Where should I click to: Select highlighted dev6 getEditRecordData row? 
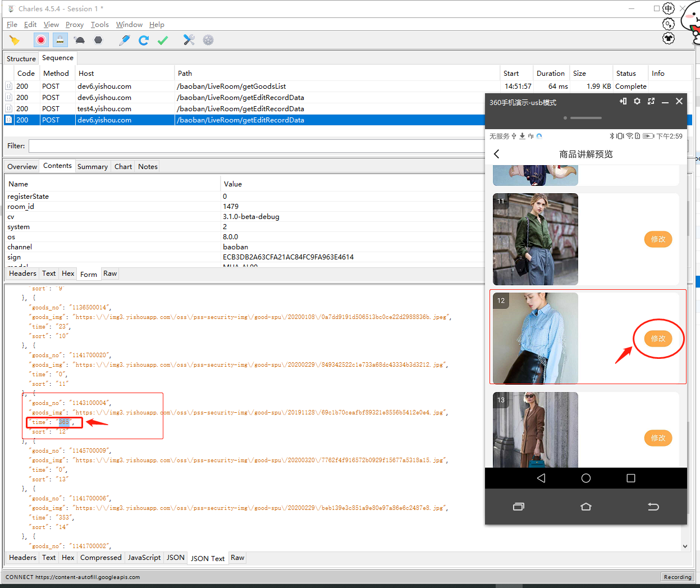pyautogui.click(x=244, y=120)
